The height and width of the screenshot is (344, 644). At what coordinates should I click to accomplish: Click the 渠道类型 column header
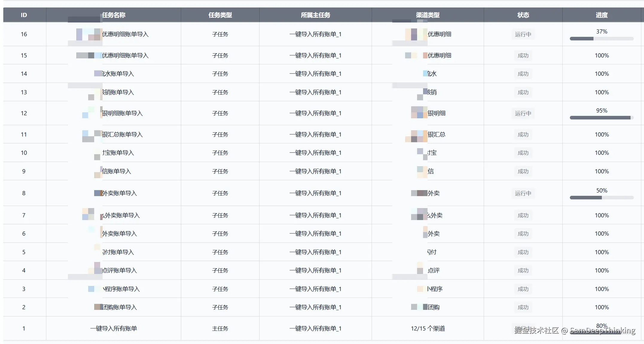click(428, 15)
